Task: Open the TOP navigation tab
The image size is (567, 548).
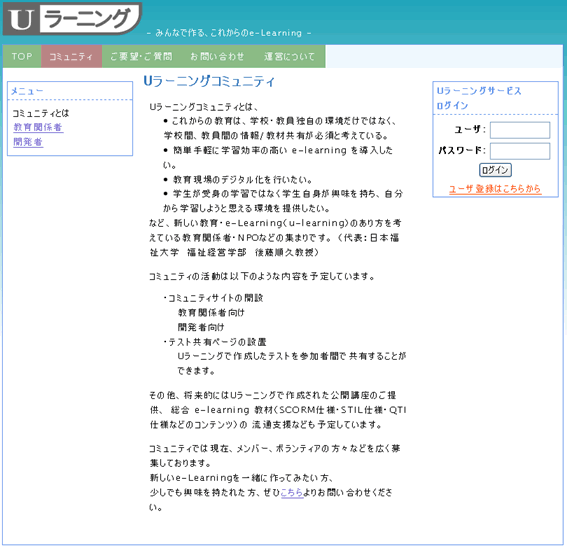Action: 22,56
